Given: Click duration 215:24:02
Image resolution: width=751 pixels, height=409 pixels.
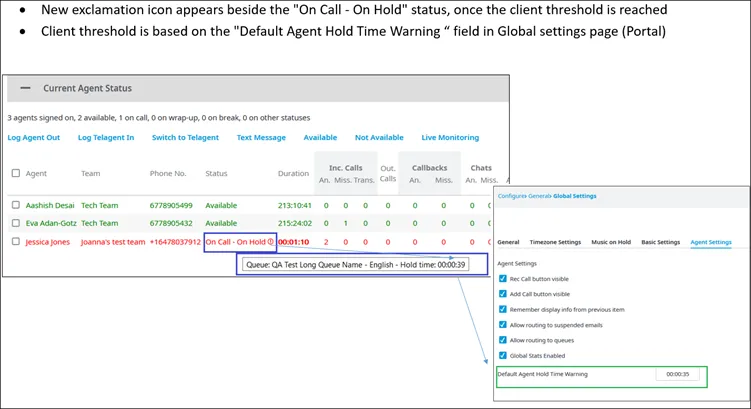Looking at the screenshot, I should [x=295, y=223].
